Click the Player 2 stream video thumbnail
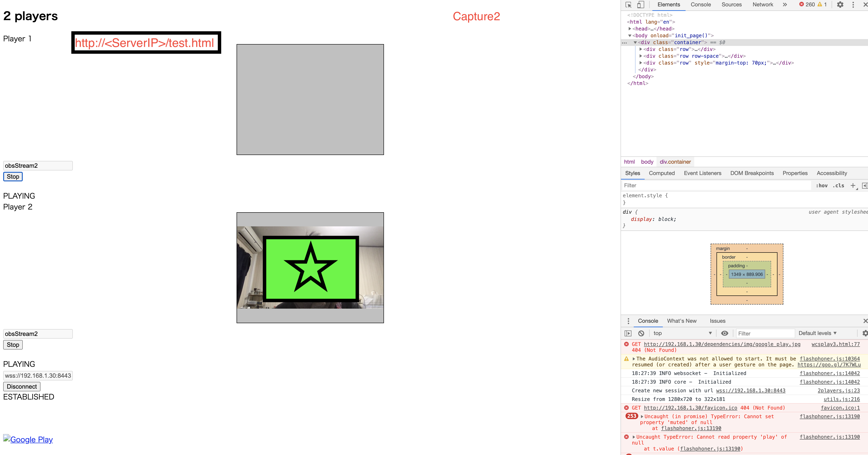868x455 pixels. (310, 267)
